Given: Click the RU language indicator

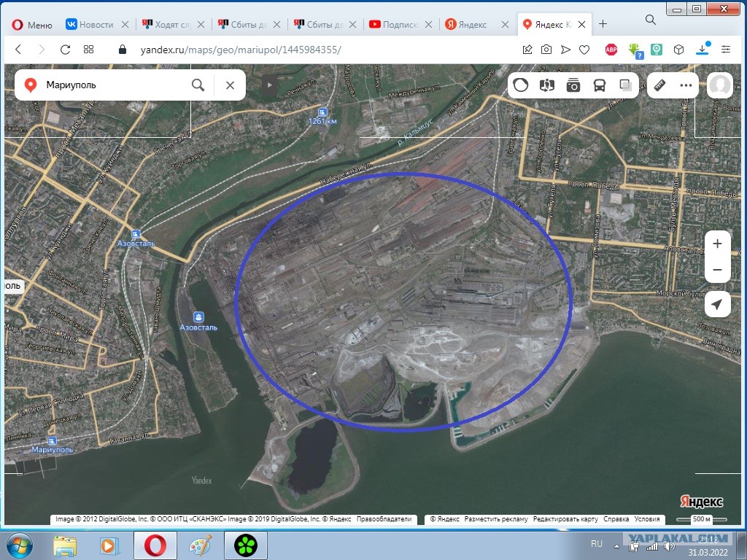Looking at the screenshot, I should click(597, 543).
